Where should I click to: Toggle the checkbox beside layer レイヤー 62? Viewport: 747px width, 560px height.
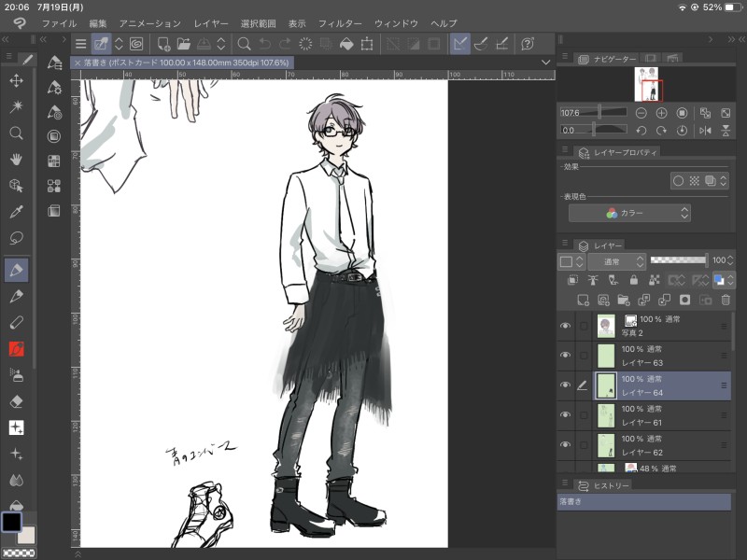(x=584, y=445)
